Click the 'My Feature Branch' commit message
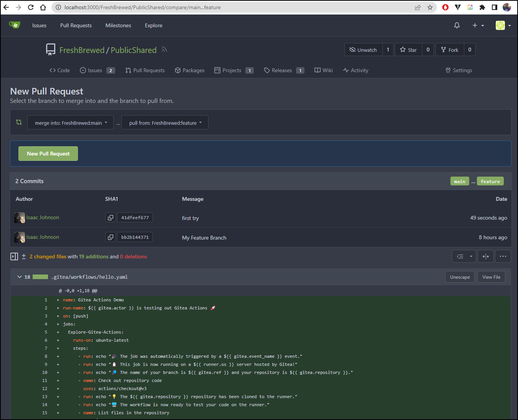This screenshot has width=518, height=420. tap(204, 238)
